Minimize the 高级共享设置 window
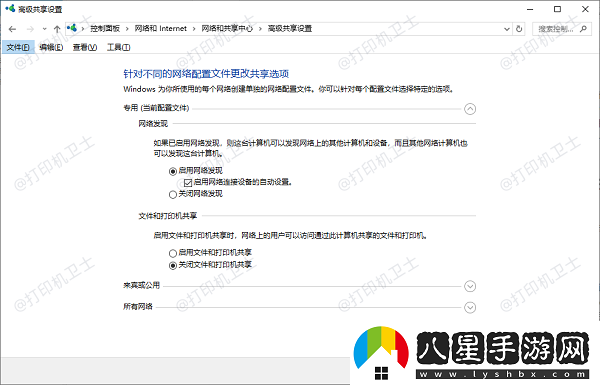This screenshot has height=385, width=600. 530,9
